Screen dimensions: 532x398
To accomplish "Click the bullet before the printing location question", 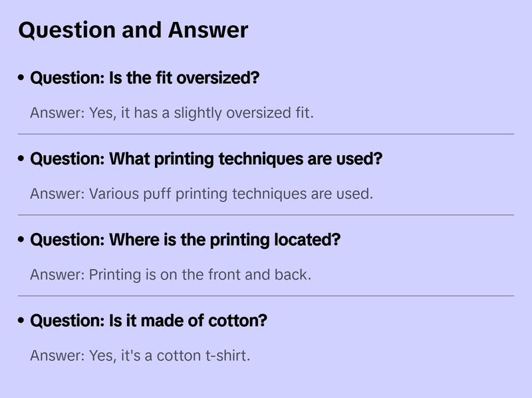I will [x=22, y=240].
